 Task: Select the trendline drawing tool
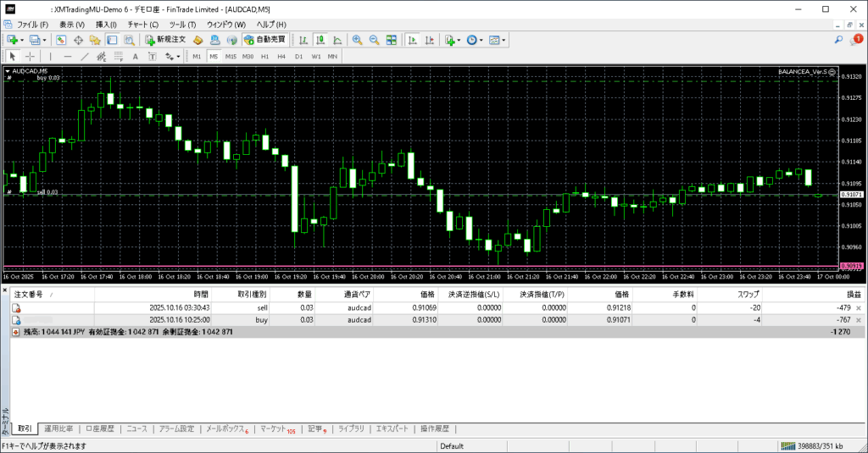point(86,56)
